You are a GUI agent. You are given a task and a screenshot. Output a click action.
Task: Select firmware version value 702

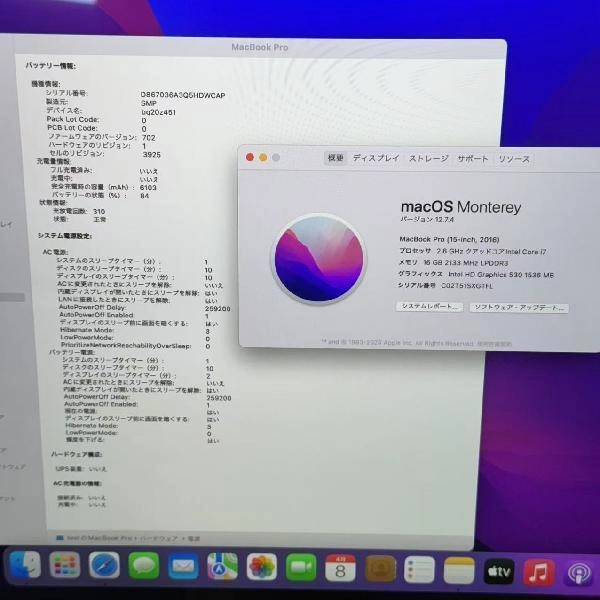click(x=148, y=138)
